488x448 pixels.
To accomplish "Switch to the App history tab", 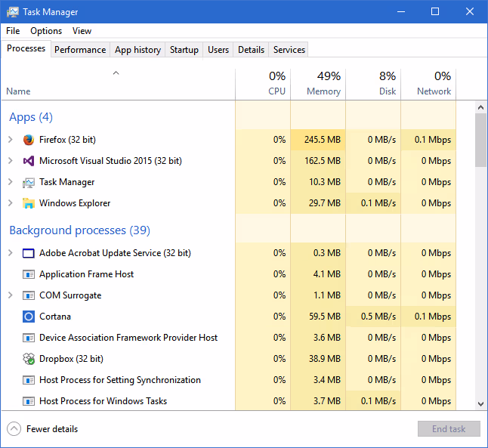I will [x=137, y=50].
